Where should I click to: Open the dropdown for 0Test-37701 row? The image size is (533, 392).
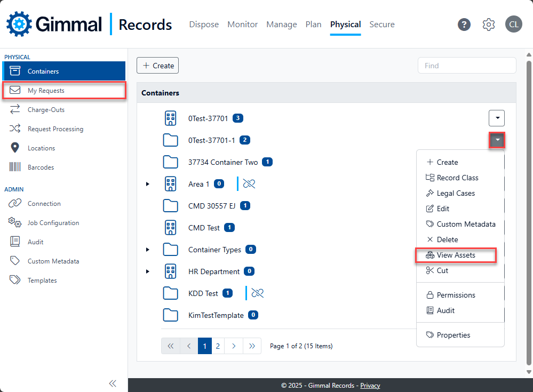pos(497,118)
